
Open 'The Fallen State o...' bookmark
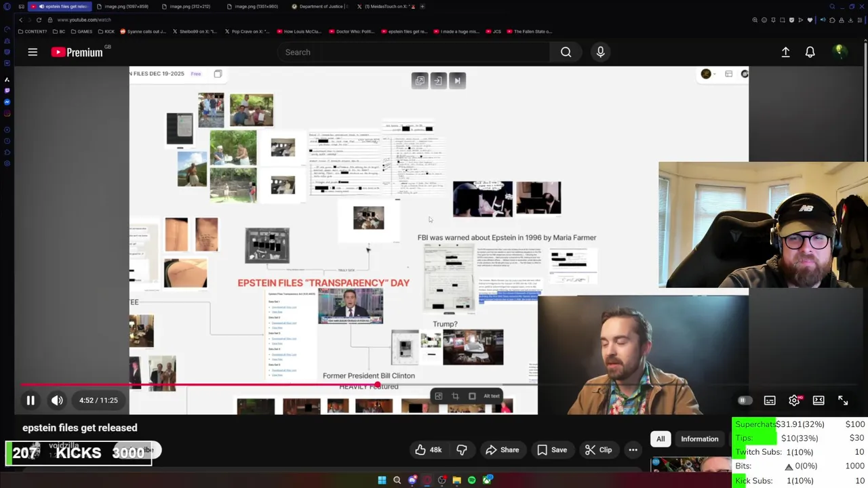(530, 31)
